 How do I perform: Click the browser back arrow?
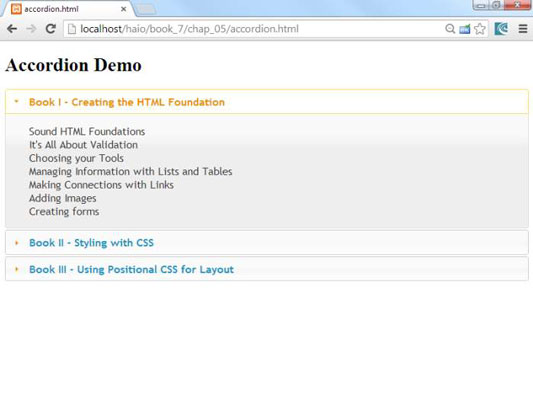click(12, 29)
